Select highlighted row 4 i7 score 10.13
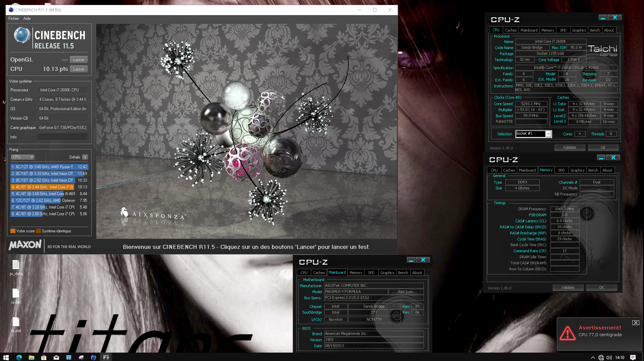The height and width of the screenshot is (361, 644). [49, 187]
